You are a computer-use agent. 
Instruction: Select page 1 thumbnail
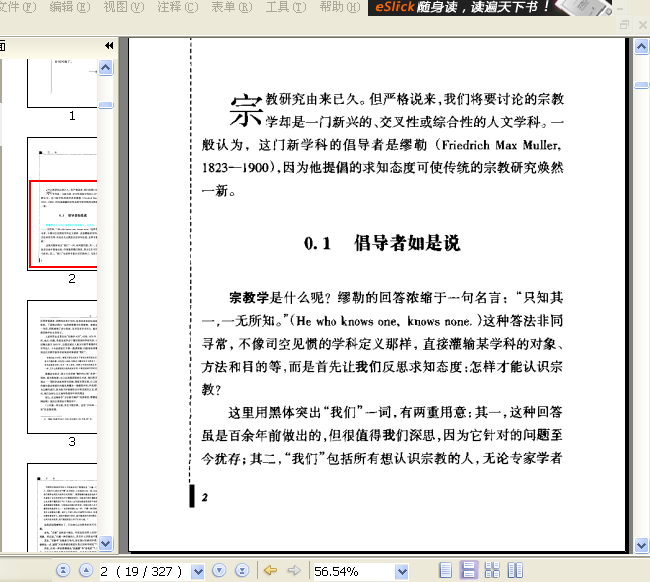(62, 83)
